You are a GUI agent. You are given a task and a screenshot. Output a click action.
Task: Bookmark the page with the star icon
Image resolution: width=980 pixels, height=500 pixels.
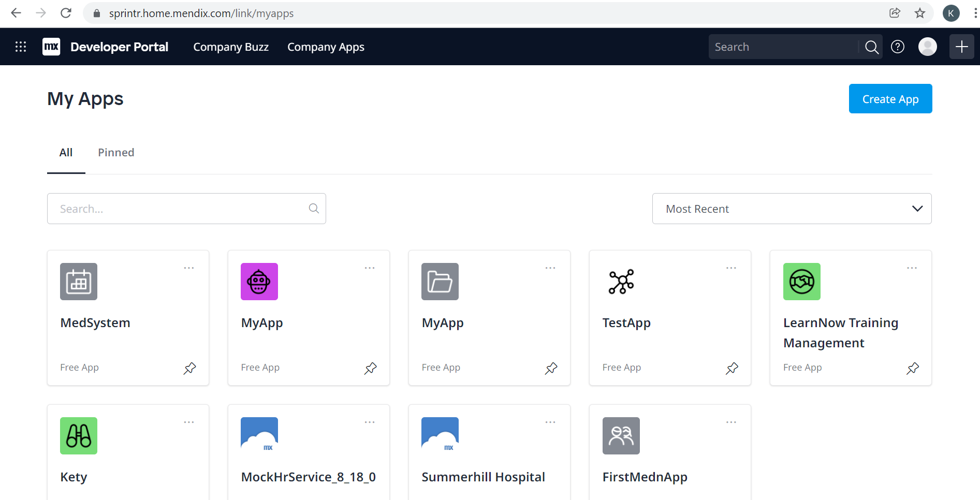(920, 13)
